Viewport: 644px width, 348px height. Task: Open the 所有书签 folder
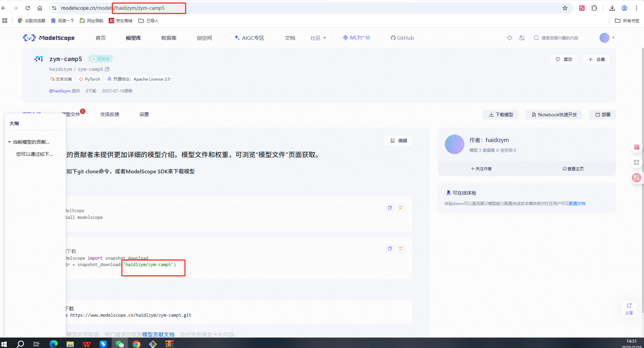(627, 21)
